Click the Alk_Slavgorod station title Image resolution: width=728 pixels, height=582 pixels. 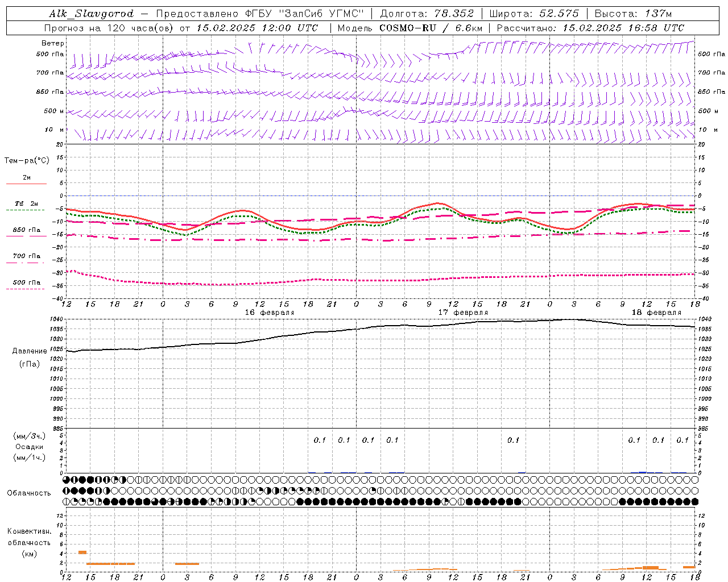92,14
